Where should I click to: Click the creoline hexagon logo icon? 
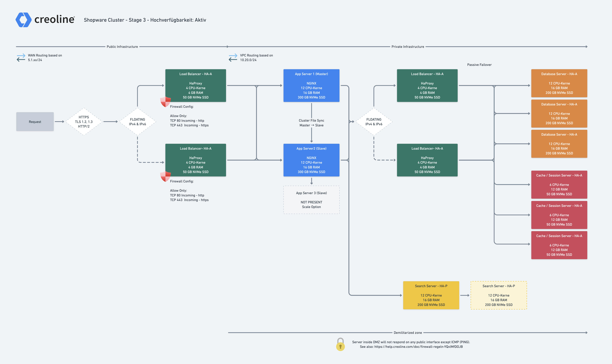click(24, 20)
